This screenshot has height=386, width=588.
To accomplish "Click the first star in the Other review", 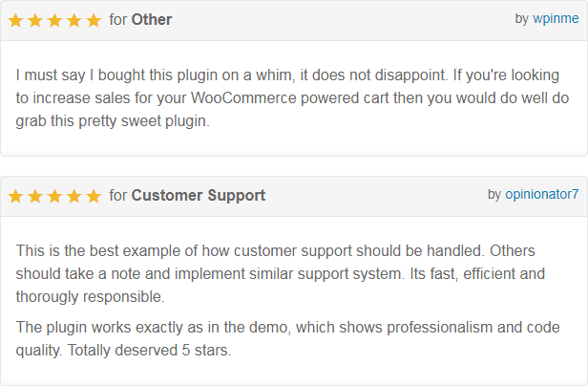I will point(15,20).
